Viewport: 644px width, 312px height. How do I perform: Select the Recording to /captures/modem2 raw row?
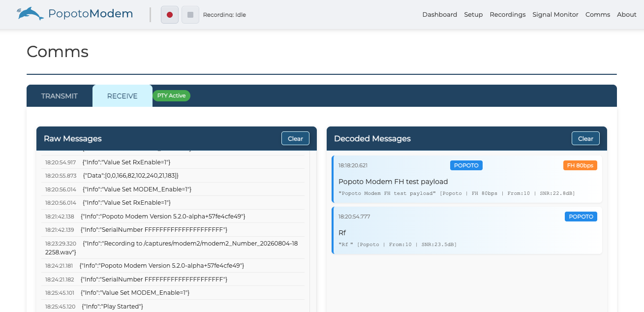[173, 248]
